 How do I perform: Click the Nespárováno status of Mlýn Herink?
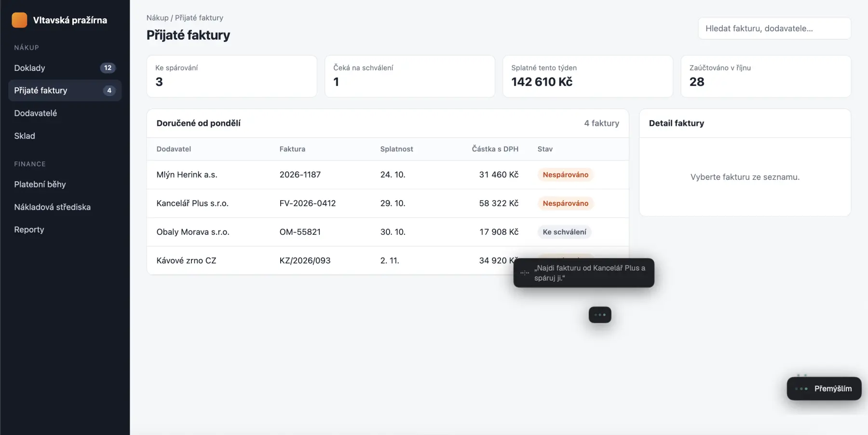(x=565, y=175)
